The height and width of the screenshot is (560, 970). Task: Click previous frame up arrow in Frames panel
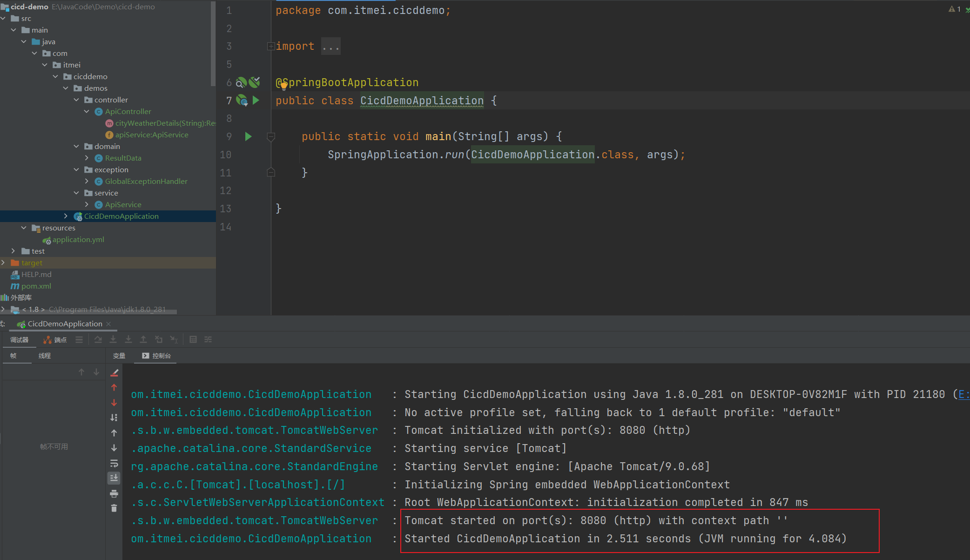[81, 372]
